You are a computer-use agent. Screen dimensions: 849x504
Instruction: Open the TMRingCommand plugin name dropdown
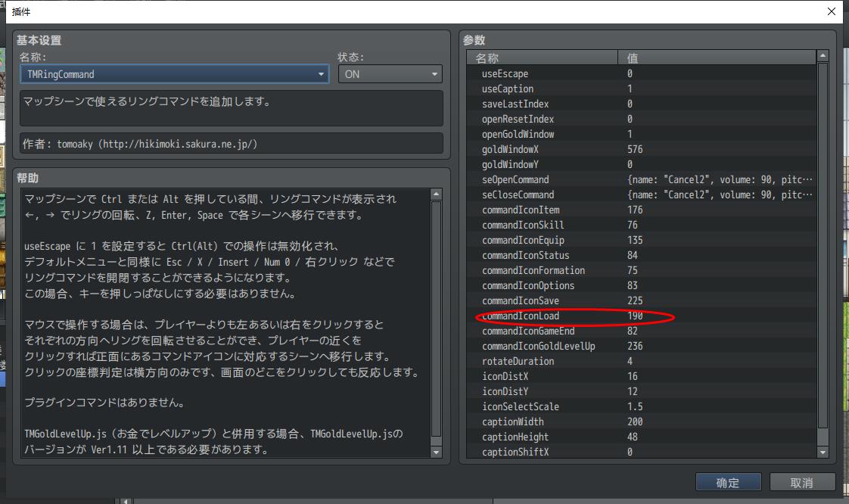pyautogui.click(x=174, y=74)
